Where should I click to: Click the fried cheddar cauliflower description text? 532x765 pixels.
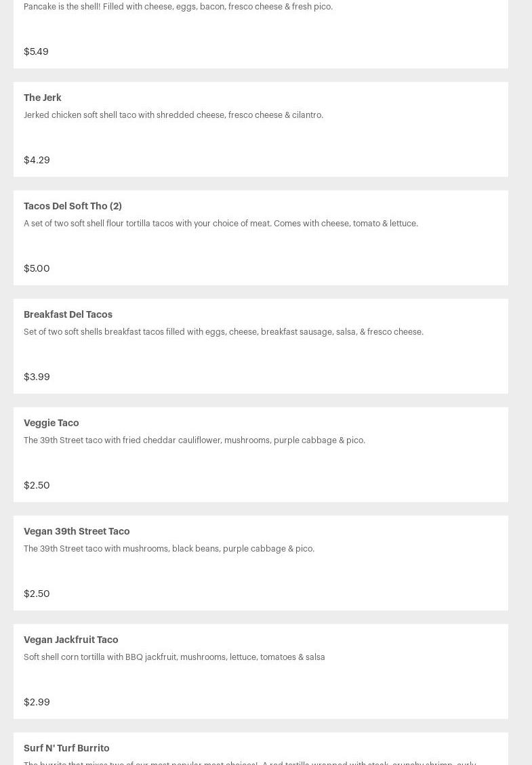click(195, 440)
